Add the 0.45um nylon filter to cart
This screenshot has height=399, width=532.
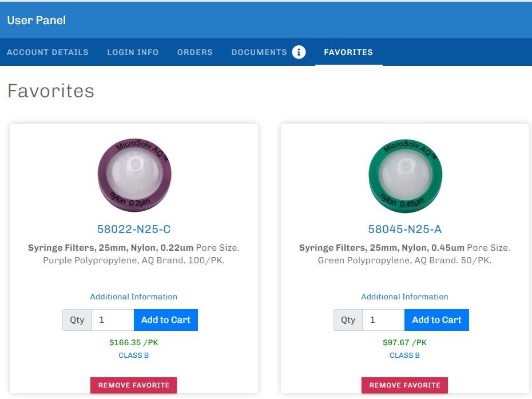click(x=436, y=320)
